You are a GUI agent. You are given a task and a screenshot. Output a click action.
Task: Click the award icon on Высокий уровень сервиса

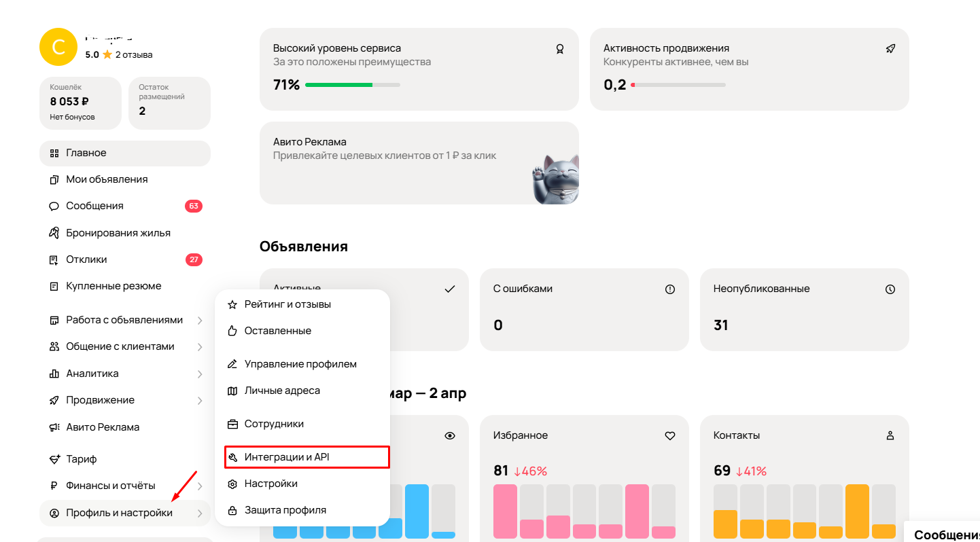(559, 48)
